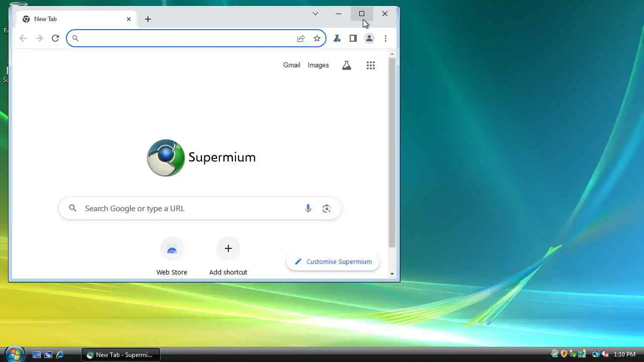
Task: Open the three-dot Supermium menu
Action: [x=385, y=38]
